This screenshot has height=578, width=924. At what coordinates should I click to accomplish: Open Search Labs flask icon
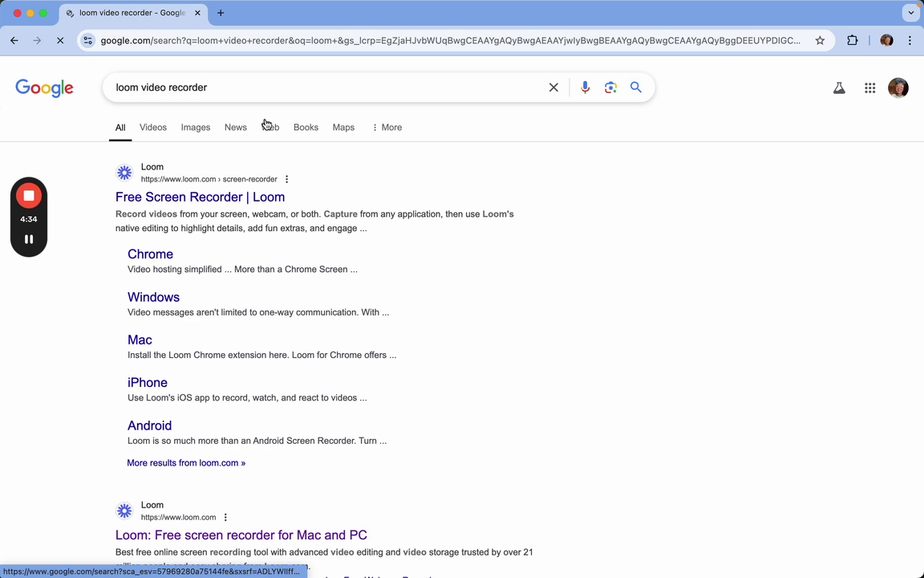click(839, 88)
